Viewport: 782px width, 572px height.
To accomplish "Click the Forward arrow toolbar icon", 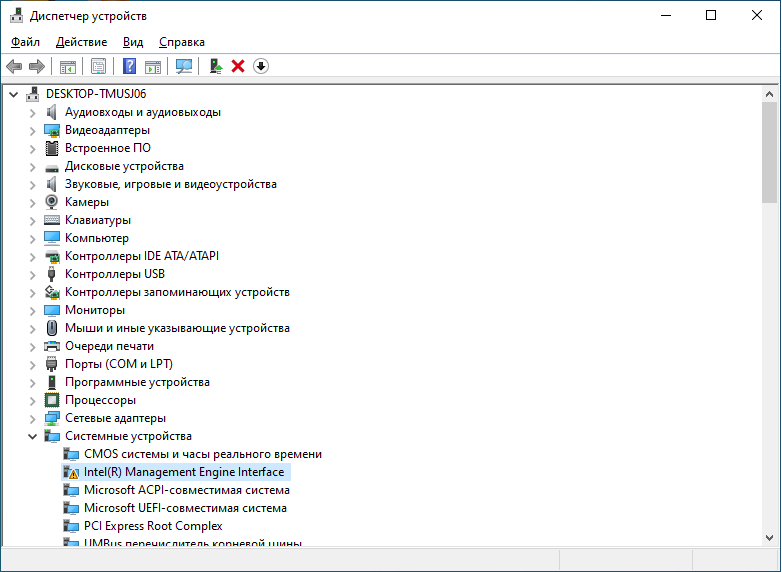I will pos(37,66).
